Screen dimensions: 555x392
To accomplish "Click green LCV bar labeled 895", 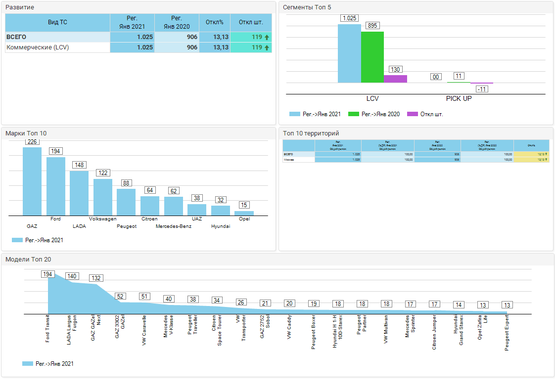I will click(372, 57).
